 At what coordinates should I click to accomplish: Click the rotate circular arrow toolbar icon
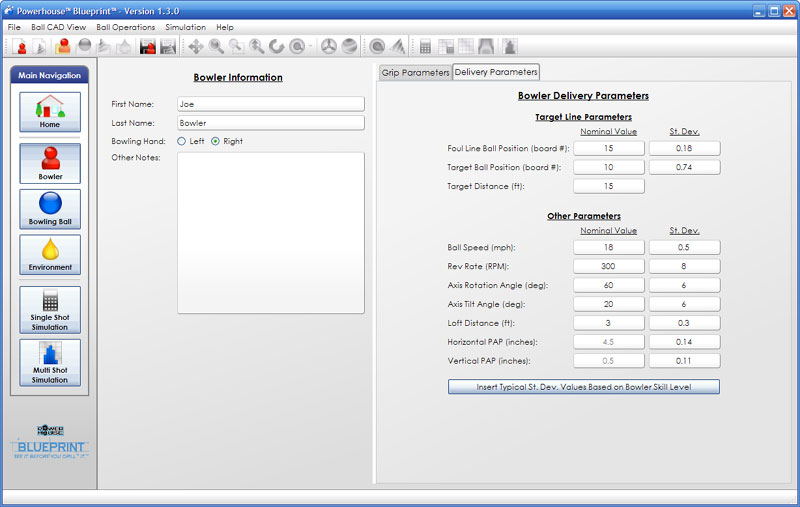pos(277,46)
